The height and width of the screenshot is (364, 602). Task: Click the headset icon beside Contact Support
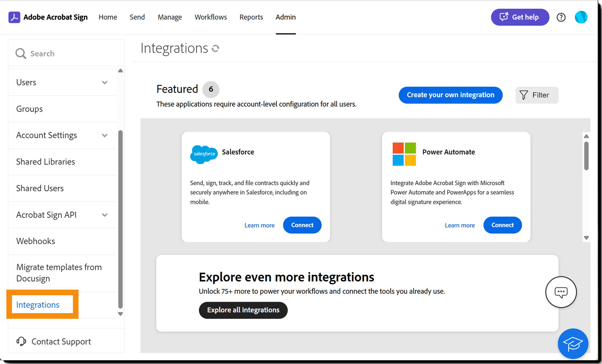[21, 341]
